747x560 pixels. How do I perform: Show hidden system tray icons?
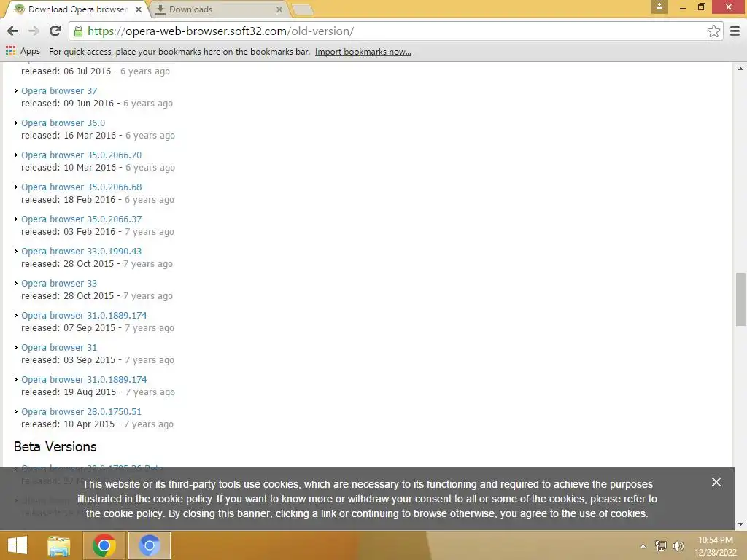[643, 546]
